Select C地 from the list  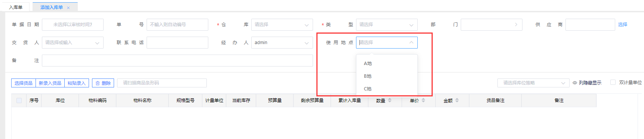(x=387, y=89)
